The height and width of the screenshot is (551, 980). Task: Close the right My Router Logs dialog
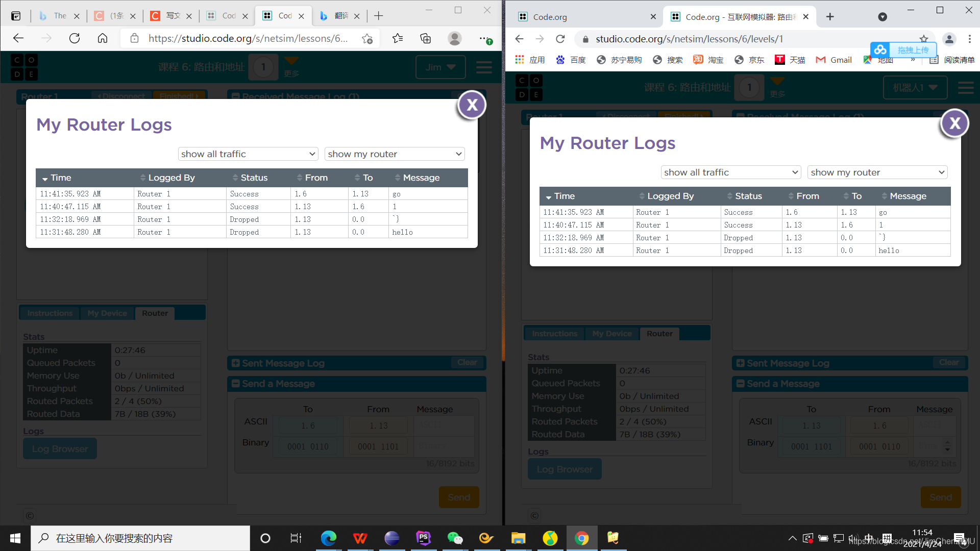point(954,123)
